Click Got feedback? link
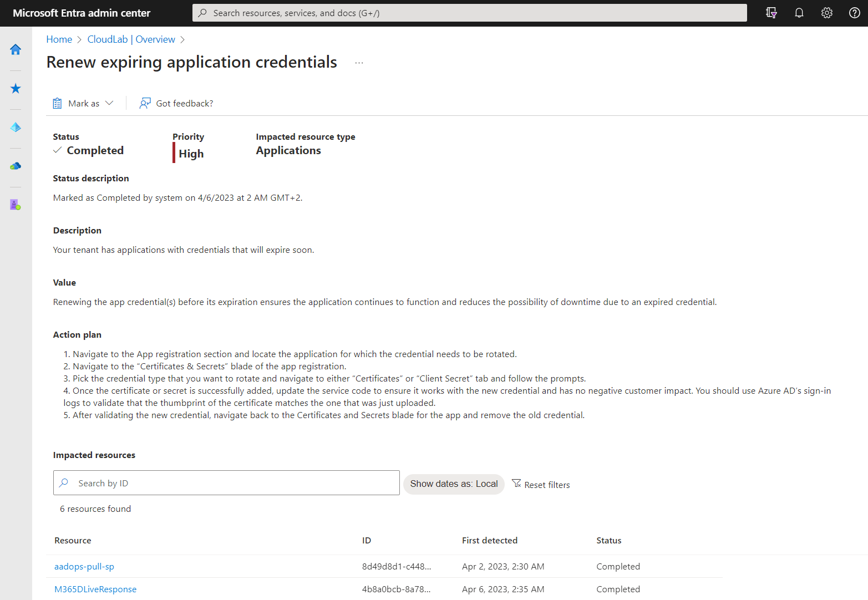 [185, 103]
